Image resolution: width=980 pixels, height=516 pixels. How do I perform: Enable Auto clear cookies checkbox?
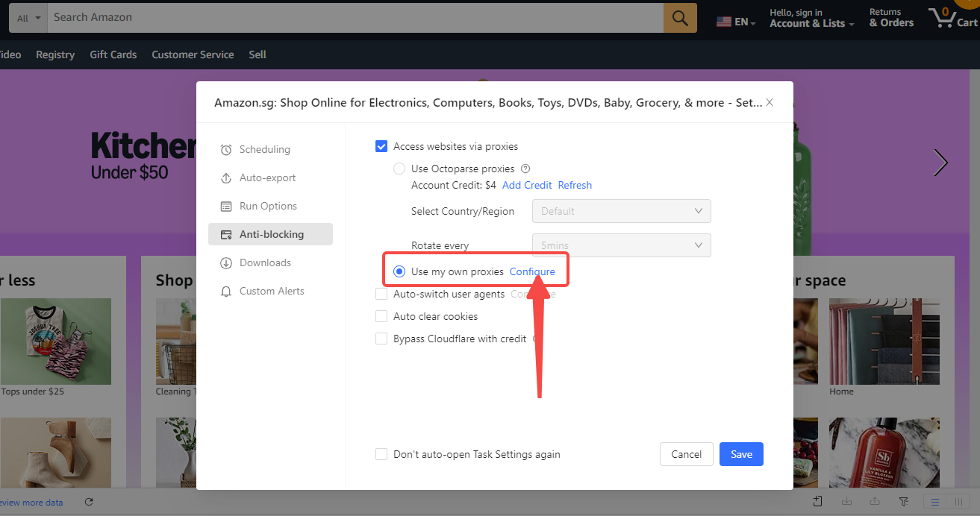[x=381, y=316]
